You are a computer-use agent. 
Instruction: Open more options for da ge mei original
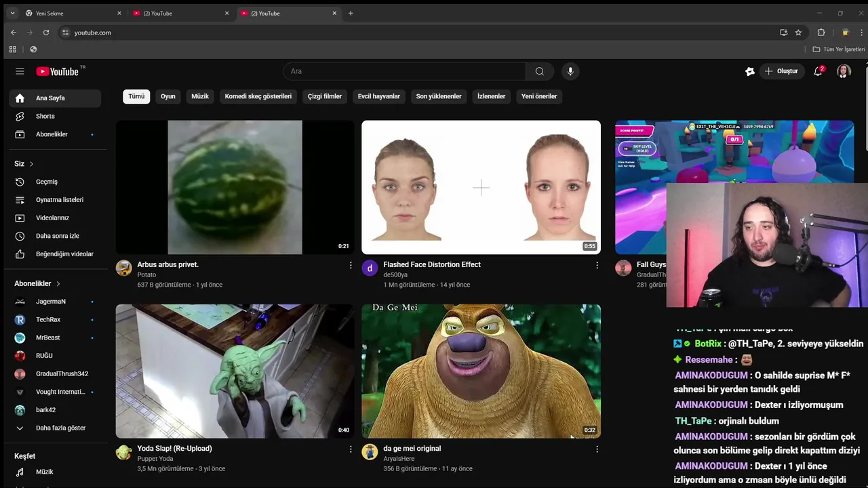tap(597, 449)
